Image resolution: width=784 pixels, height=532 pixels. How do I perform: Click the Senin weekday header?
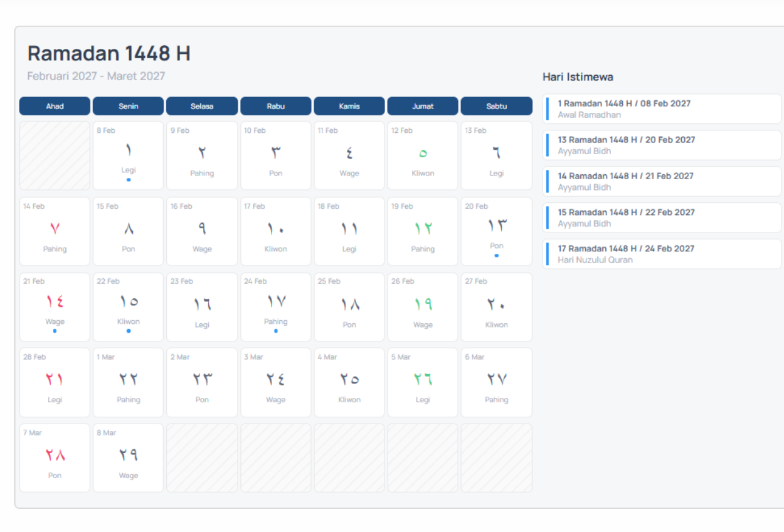tap(128, 106)
